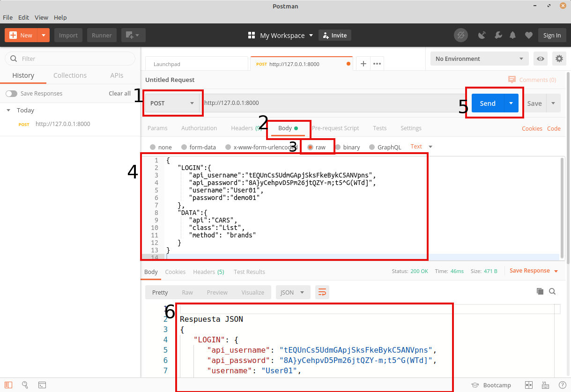Click Clear all history link

[x=120, y=93]
